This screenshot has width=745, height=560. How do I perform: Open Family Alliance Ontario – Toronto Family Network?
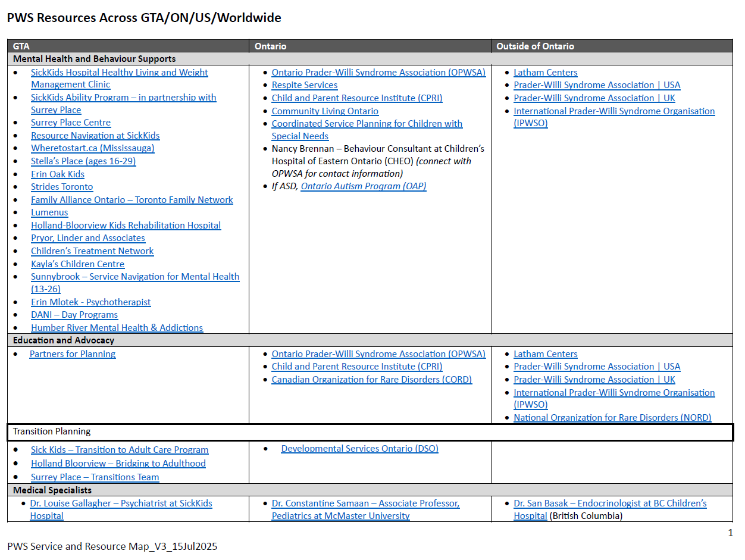[132, 200]
